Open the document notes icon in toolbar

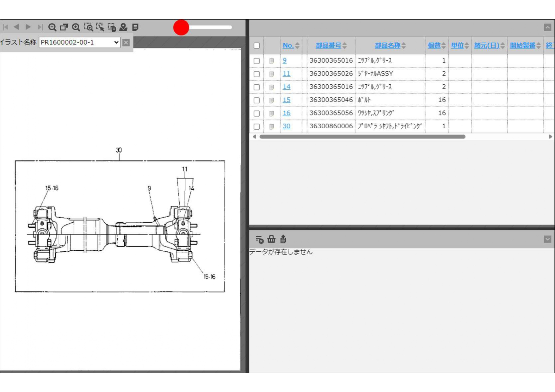(x=135, y=27)
